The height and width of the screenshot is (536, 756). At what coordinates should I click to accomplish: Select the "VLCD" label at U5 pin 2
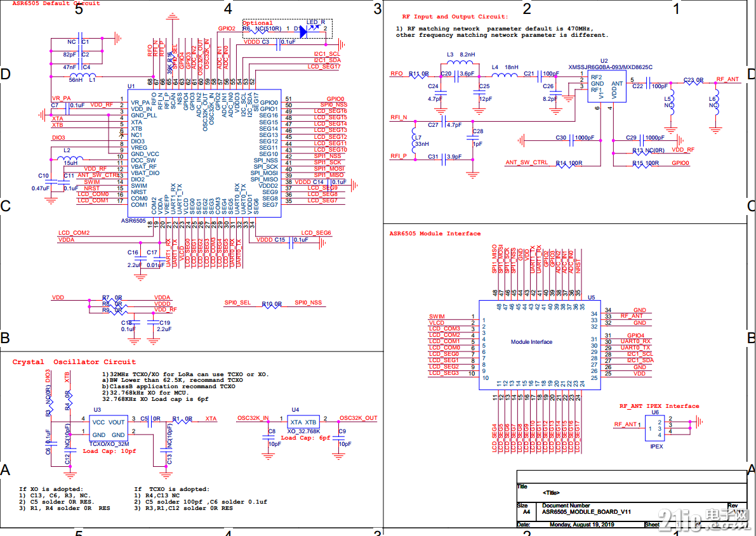[437, 323]
